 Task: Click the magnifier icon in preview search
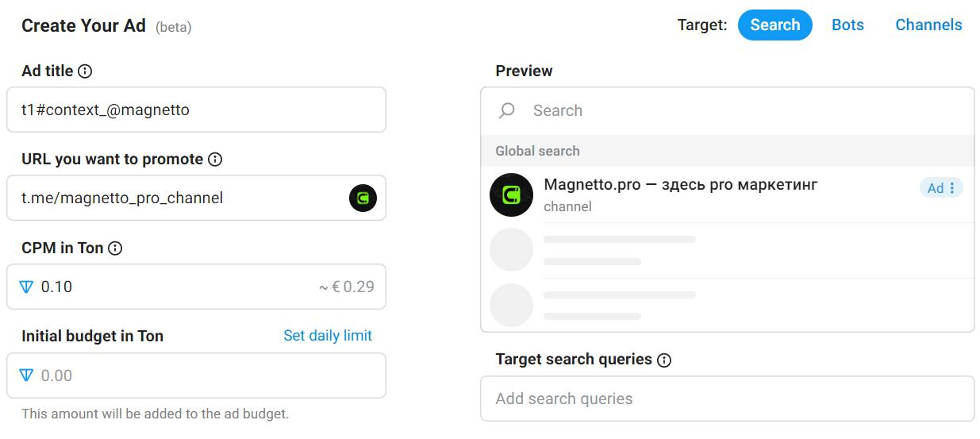coord(507,111)
